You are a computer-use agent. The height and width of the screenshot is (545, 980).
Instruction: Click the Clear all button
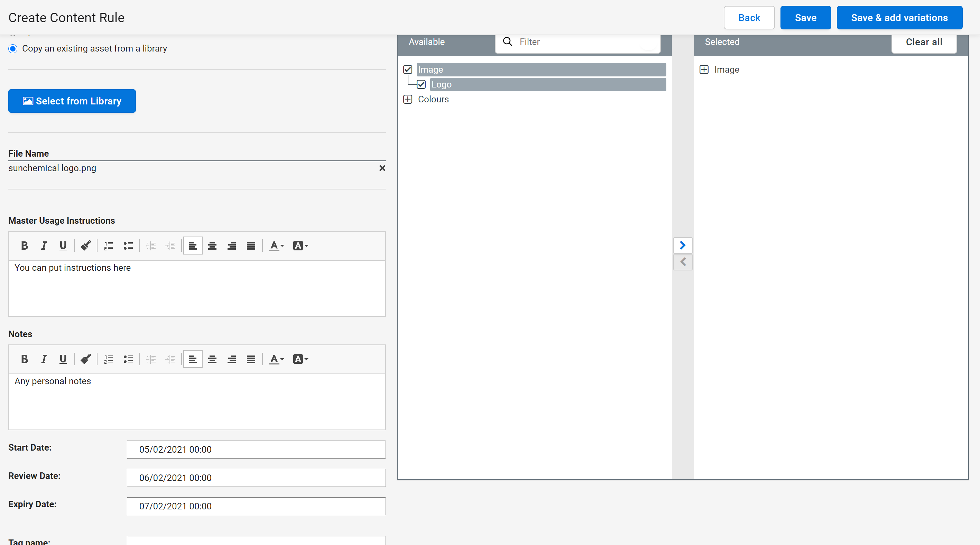click(923, 42)
